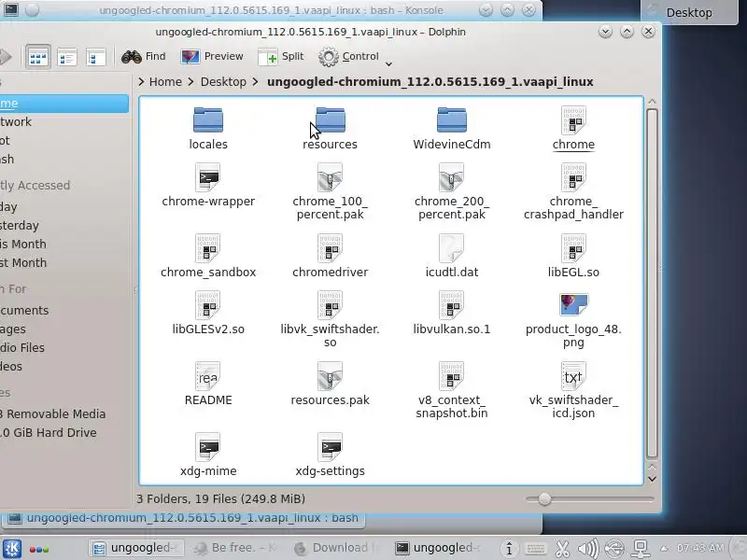
Task: Select the chrome executable file
Action: (573, 128)
